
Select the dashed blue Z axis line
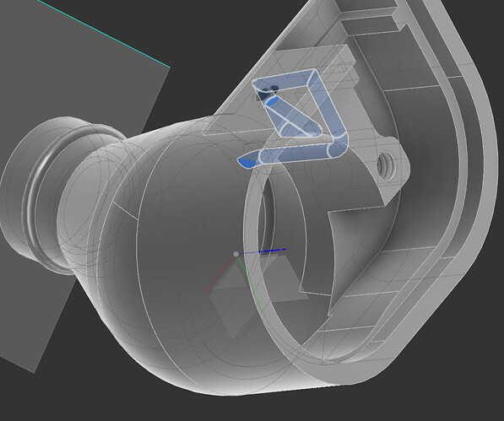[x=272, y=251]
